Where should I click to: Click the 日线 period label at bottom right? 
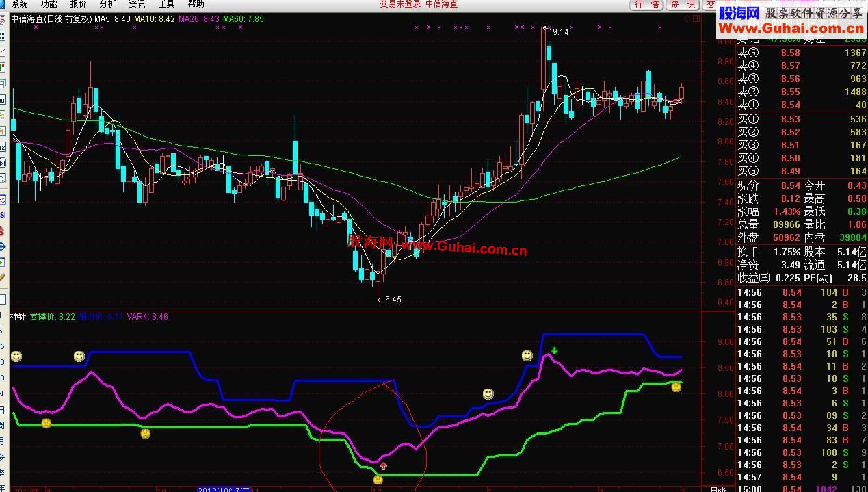718,489
